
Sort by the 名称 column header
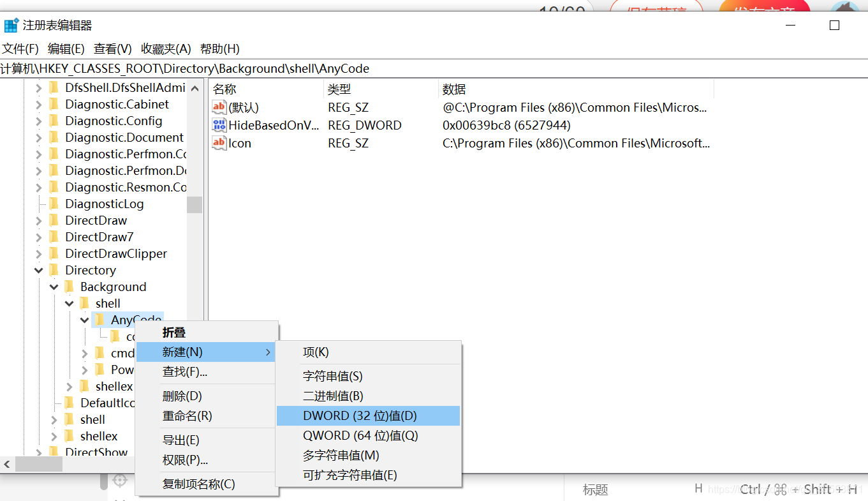click(x=266, y=89)
